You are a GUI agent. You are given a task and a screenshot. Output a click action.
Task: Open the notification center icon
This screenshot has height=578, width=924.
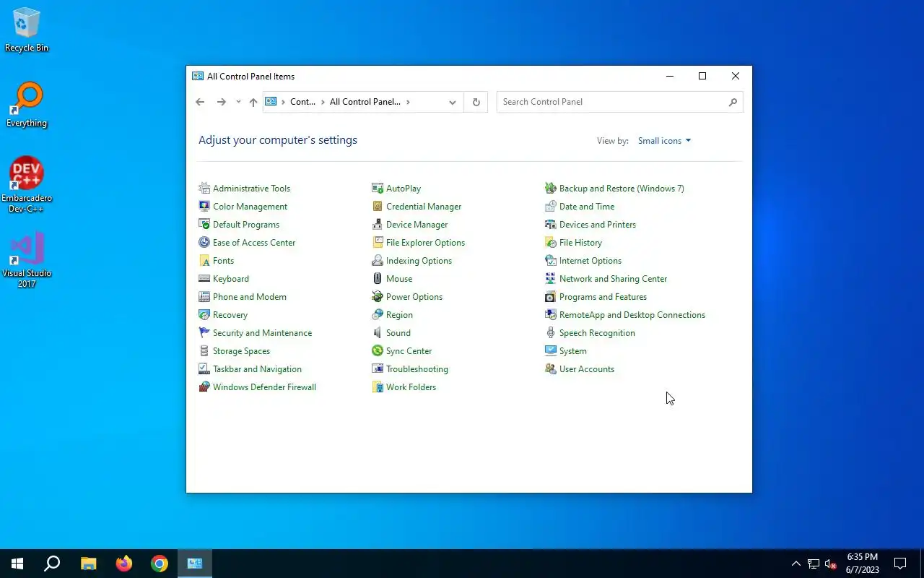point(900,564)
